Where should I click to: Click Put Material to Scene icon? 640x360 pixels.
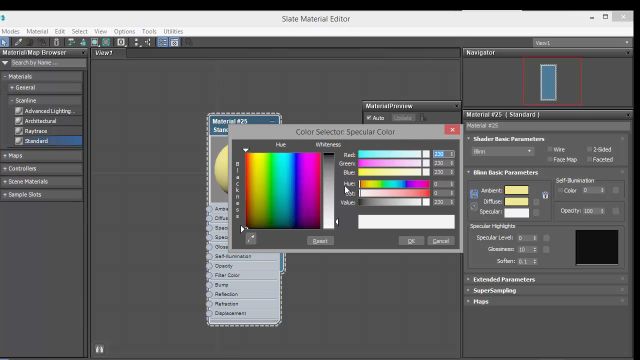point(29,42)
